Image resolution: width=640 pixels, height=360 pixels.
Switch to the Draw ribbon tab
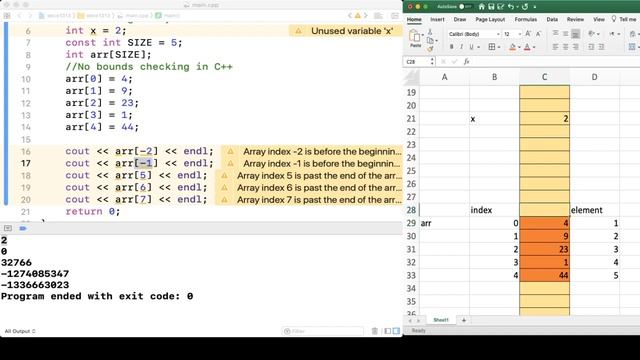click(x=460, y=19)
